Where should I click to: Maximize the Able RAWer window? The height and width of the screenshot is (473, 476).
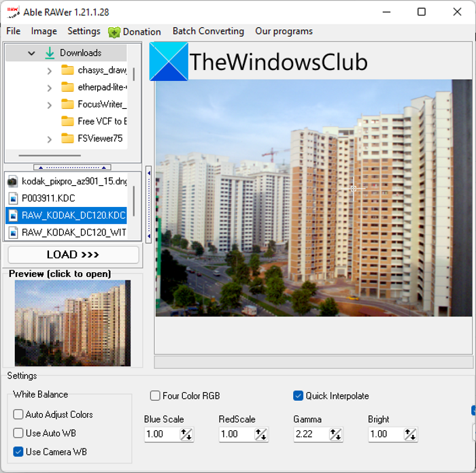point(422,12)
